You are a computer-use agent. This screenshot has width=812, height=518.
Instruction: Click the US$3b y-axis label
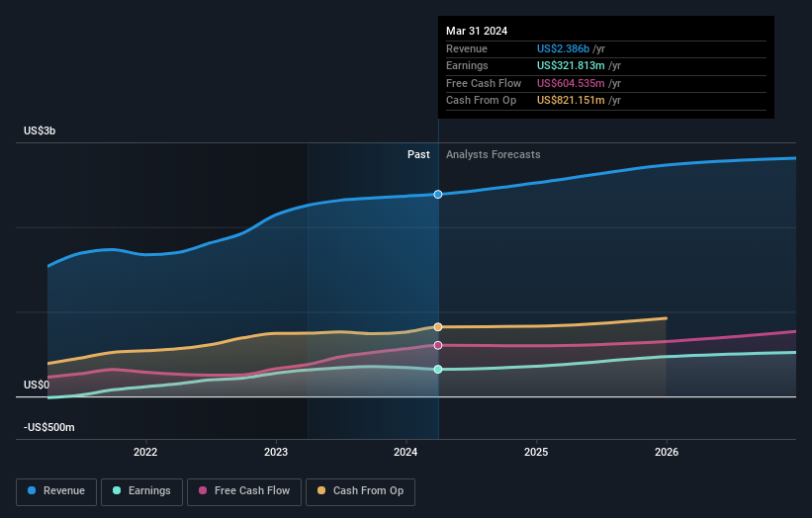pos(40,130)
